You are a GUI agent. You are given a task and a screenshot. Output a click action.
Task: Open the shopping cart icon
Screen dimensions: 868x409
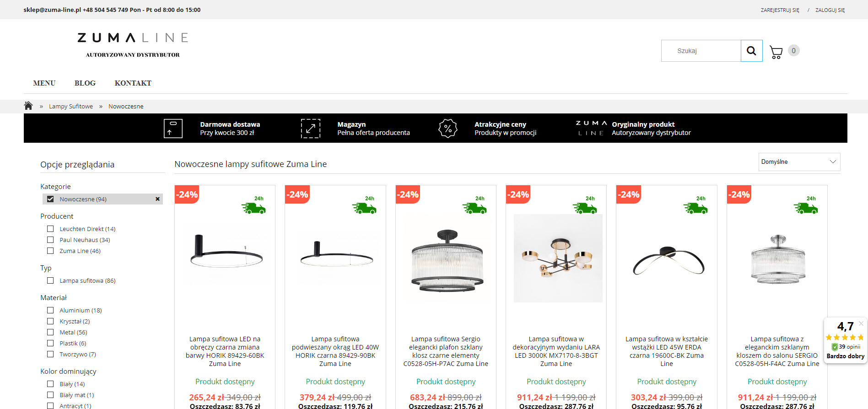click(776, 52)
